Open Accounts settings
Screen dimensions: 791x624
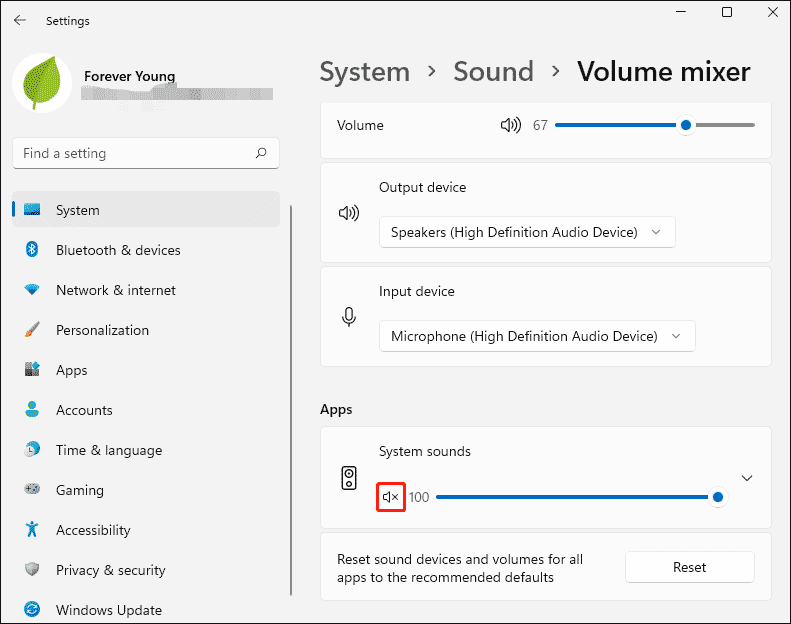pos(146,410)
